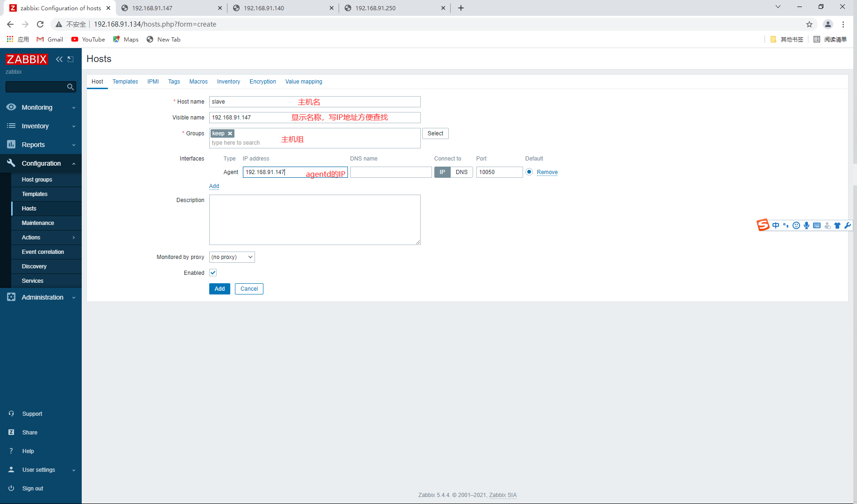Screen dimensions: 857x504
Task: Open a new browser tab
Action: coord(461,8)
